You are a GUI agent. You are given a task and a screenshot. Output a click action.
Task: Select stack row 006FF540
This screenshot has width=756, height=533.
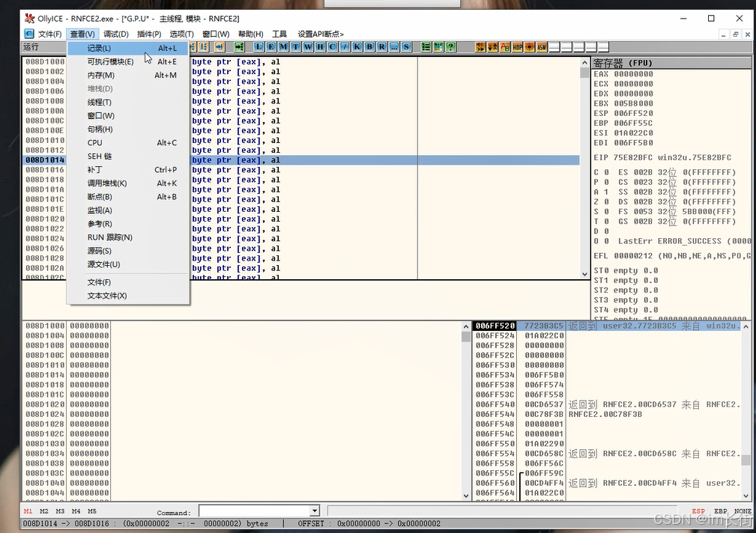tap(607, 404)
